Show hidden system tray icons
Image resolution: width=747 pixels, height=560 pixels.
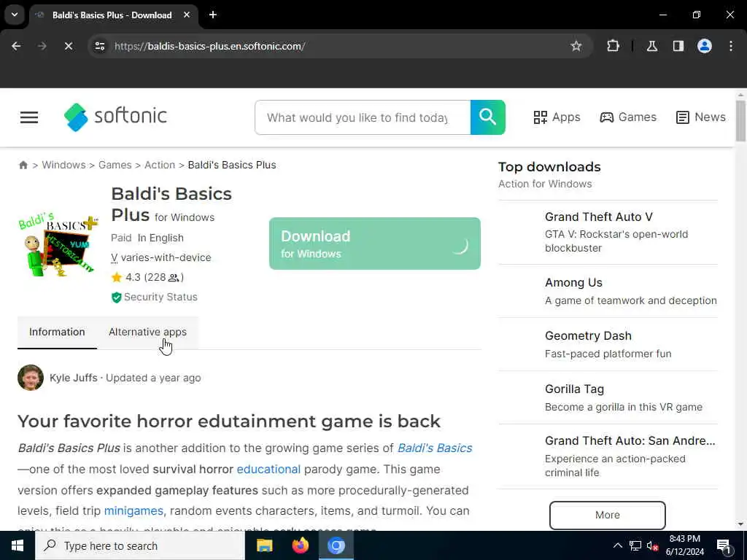(617, 545)
